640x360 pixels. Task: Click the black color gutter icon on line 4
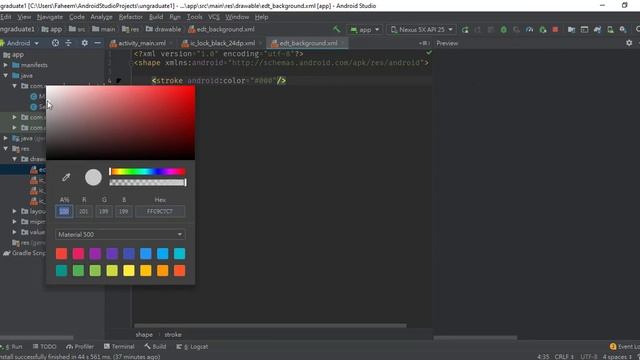[x=118, y=81]
